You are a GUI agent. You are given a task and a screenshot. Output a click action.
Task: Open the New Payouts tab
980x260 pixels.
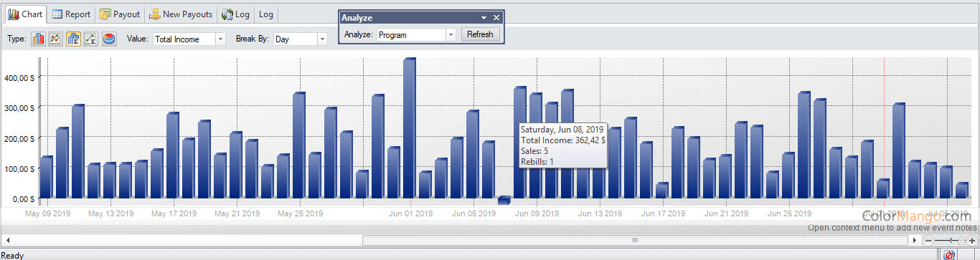(x=181, y=14)
